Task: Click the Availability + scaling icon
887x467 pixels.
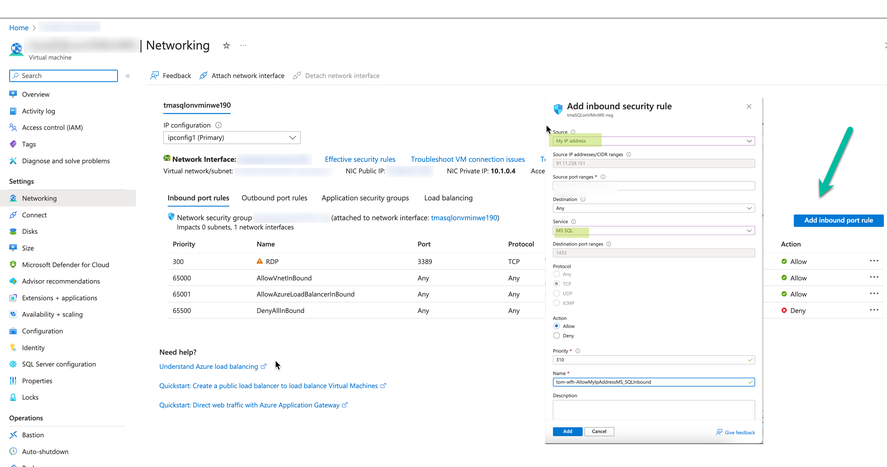Action: point(13,314)
